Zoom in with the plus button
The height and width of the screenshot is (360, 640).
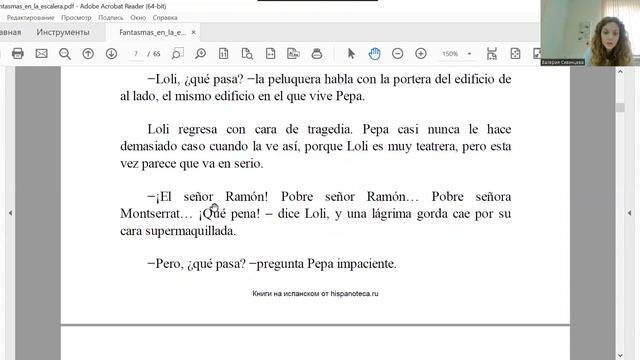(x=421, y=53)
